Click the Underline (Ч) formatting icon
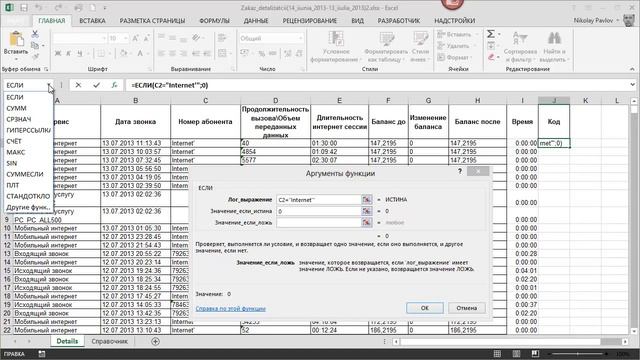 click(80, 53)
